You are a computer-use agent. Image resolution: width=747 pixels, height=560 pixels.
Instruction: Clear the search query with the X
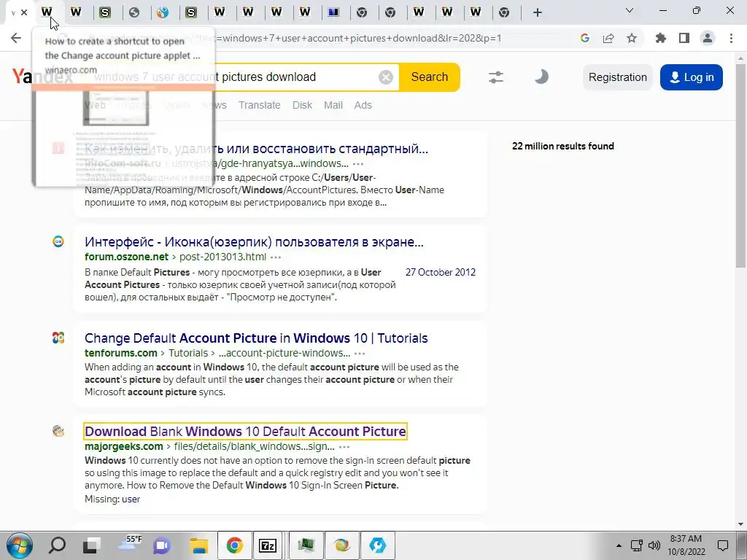click(x=386, y=77)
